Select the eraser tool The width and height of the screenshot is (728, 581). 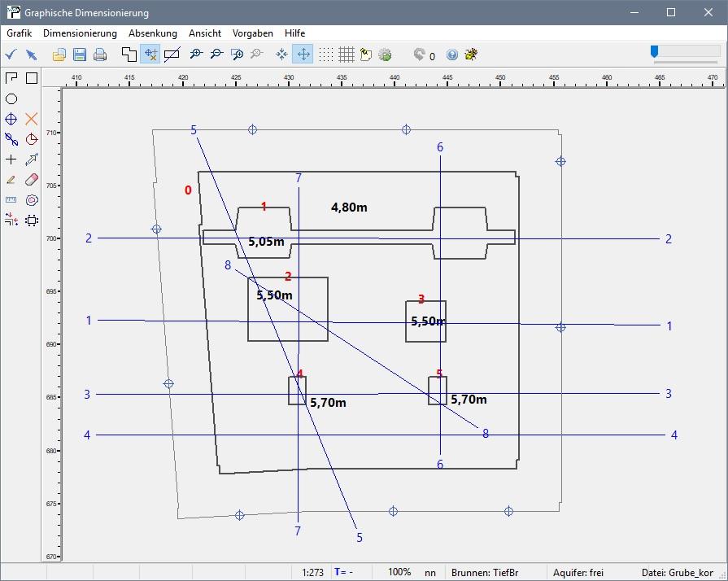[32, 179]
